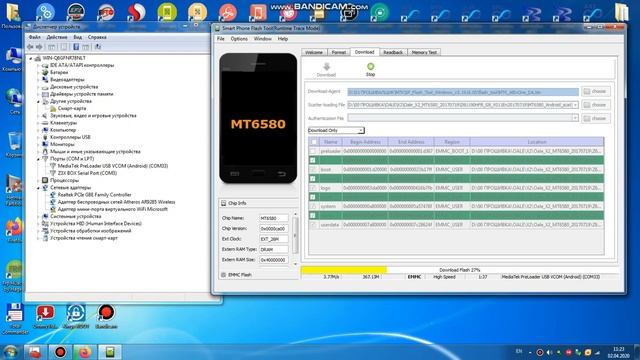Toggle checkbox in green row below logo

click(313, 197)
